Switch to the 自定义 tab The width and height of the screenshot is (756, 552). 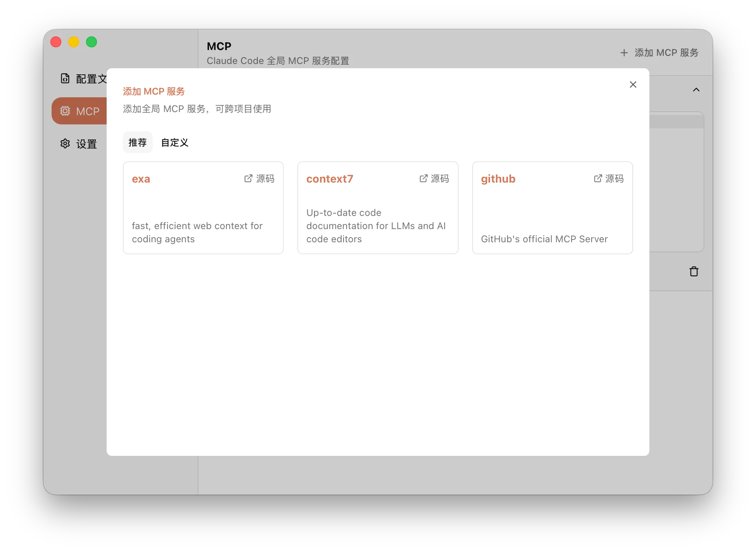[x=174, y=143]
